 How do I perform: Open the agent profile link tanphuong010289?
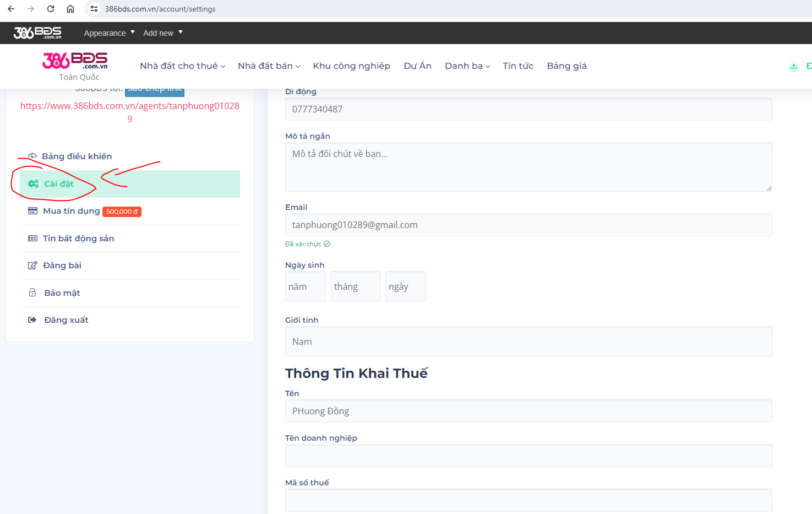[x=130, y=112]
